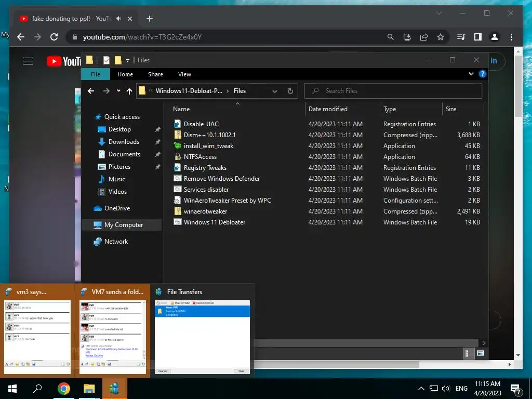Click the install app icon in address bar

(407, 37)
